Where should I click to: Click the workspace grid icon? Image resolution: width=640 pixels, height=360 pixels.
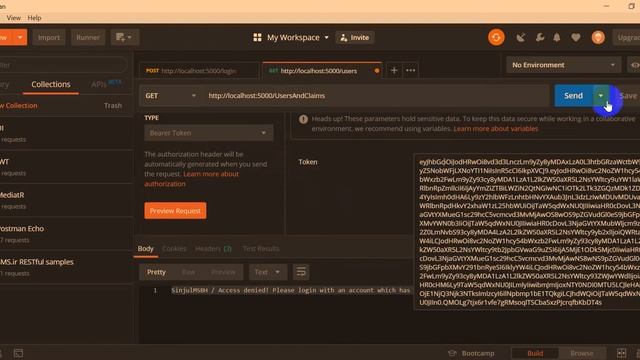coord(257,38)
